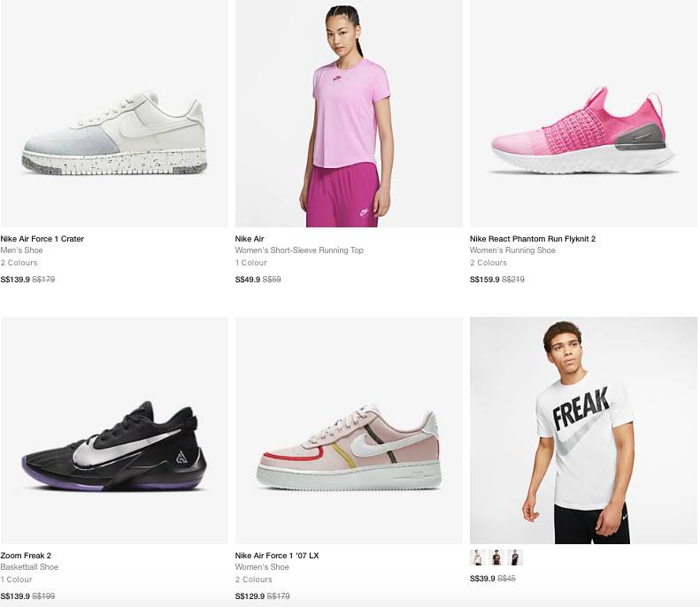This screenshot has height=607, width=700.
Task: Click the S$159.9 sale price
Action: pyautogui.click(x=484, y=280)
